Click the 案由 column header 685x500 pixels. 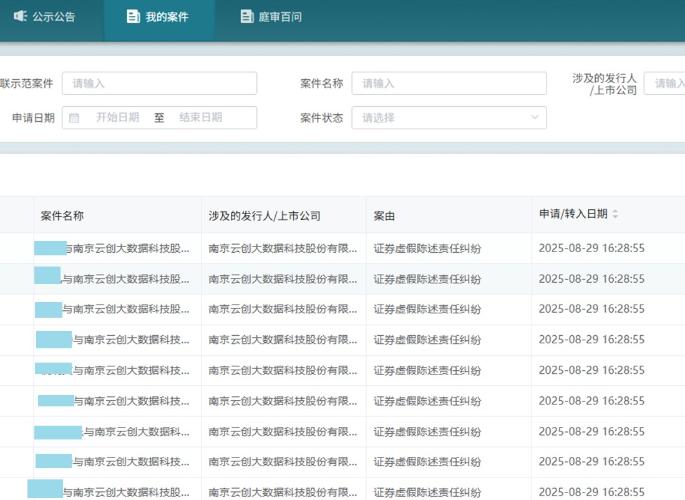coord(384,216)
